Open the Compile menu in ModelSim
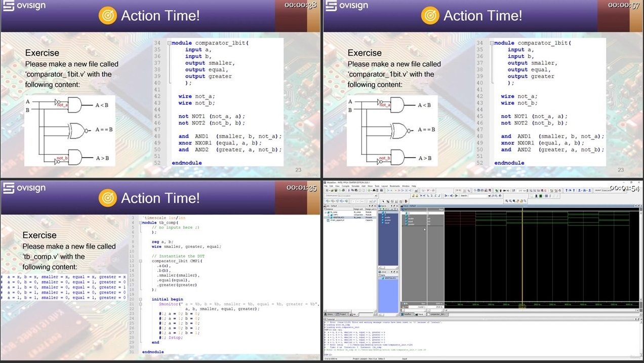The width and height of the screenshot is (644, 363). (345, 186)
